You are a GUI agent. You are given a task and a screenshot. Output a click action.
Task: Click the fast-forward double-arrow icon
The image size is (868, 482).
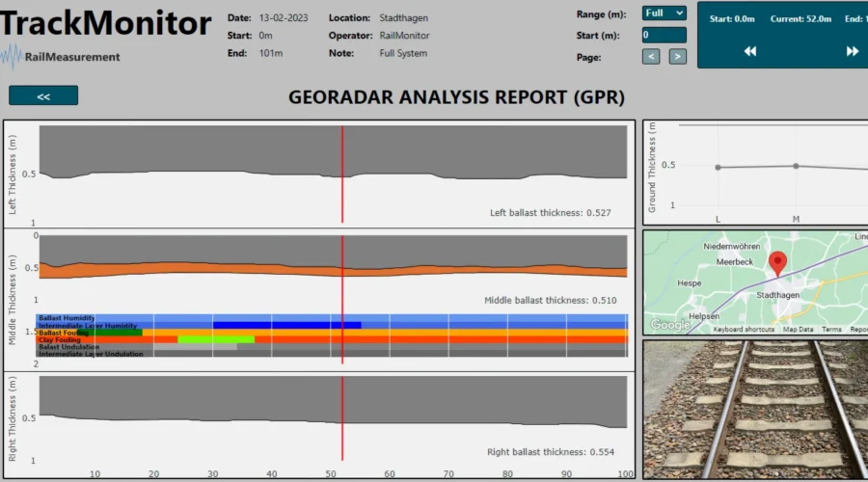852,51
